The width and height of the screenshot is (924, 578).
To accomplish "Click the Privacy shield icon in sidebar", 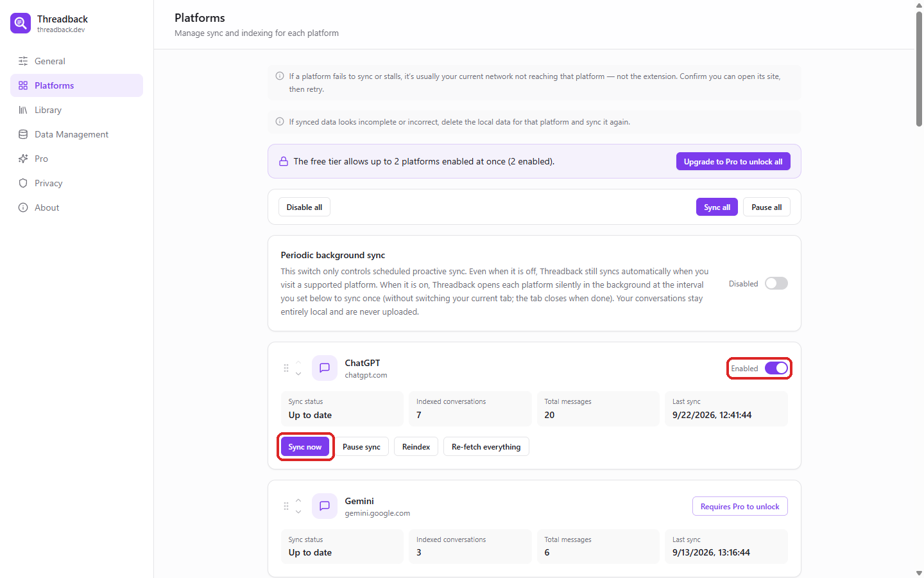I will (x=23, y=183).
